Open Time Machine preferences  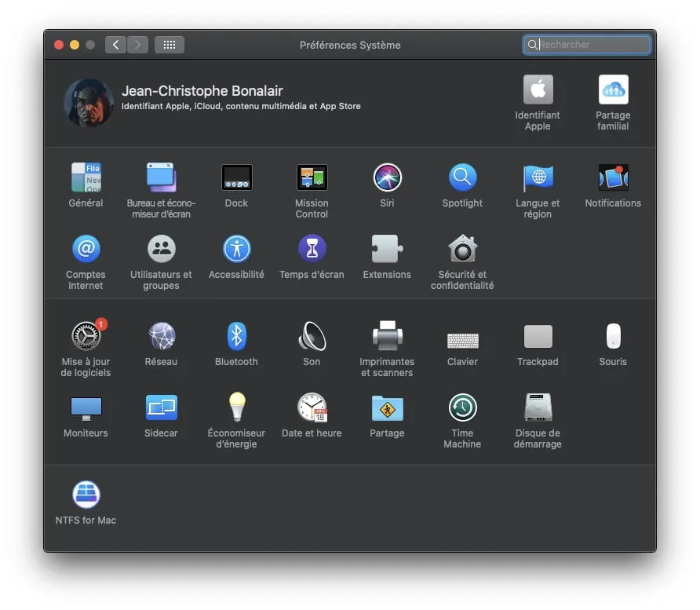[462, 408]
